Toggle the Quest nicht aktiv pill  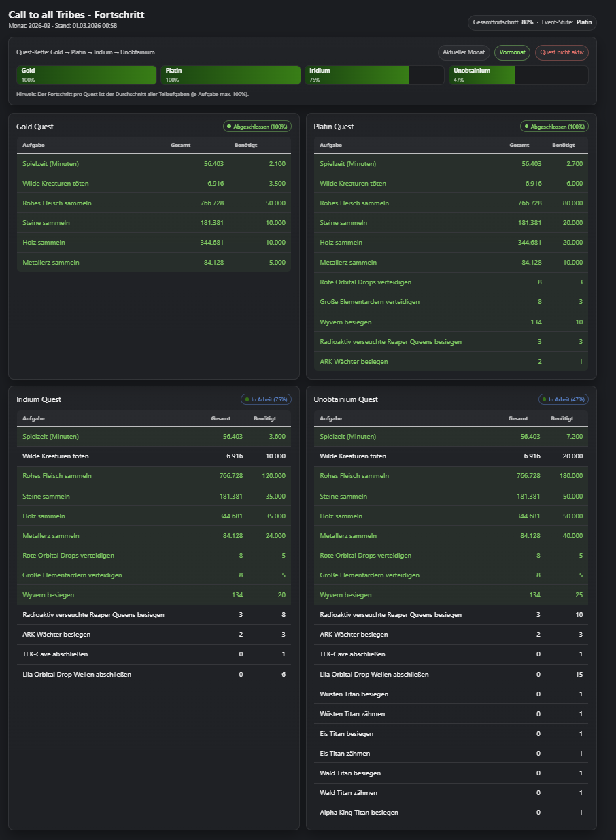tap(562, 52)
